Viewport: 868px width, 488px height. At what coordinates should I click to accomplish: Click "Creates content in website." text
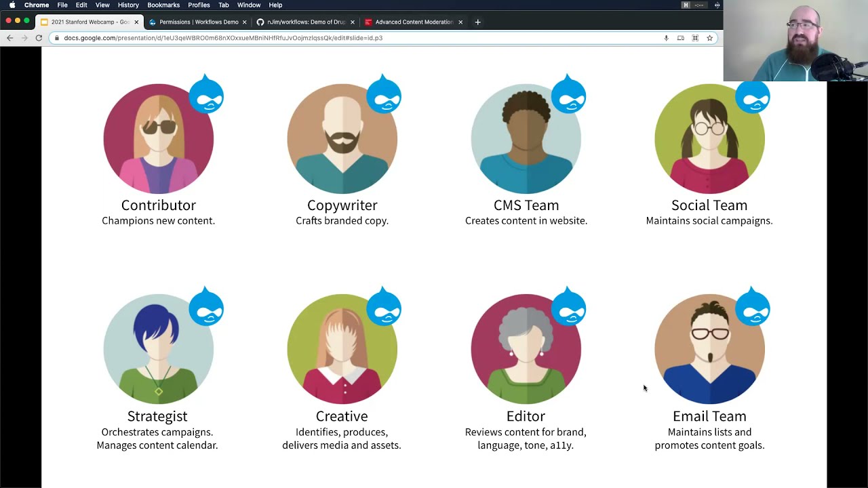click(526, 221)
